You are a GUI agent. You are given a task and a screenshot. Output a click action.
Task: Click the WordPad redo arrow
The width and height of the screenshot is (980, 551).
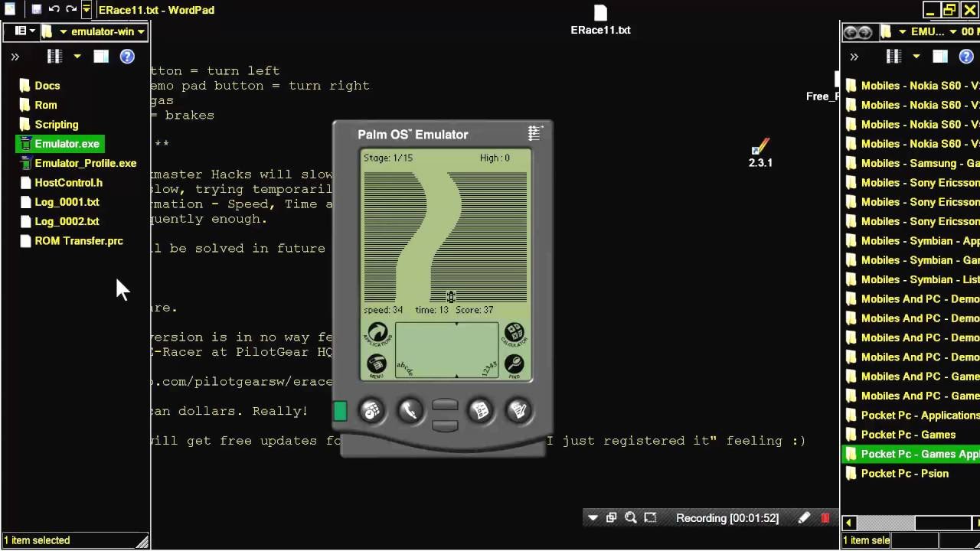(71, 9)
